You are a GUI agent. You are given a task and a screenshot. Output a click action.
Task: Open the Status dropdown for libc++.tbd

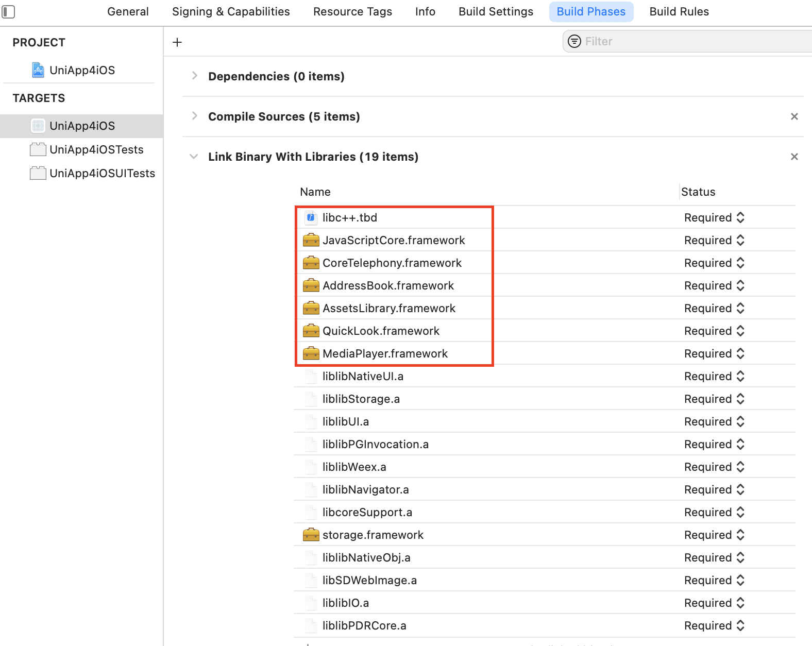pyautogui.click(x=714, y=217)
